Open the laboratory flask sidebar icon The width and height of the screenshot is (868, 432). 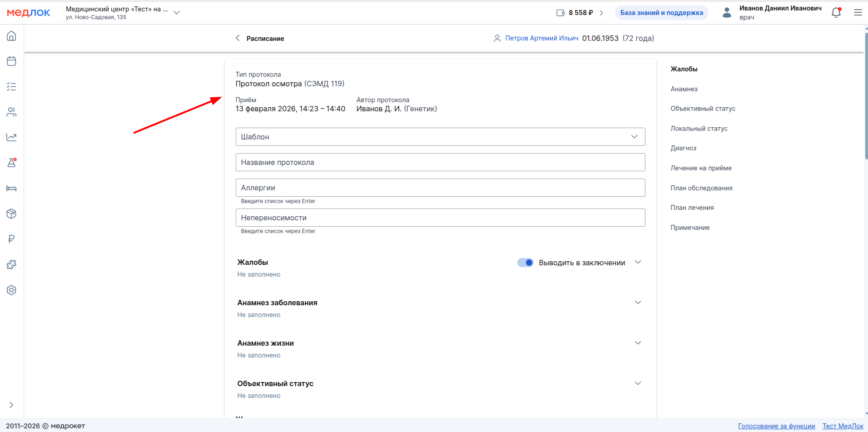click(x=11, y=163)
